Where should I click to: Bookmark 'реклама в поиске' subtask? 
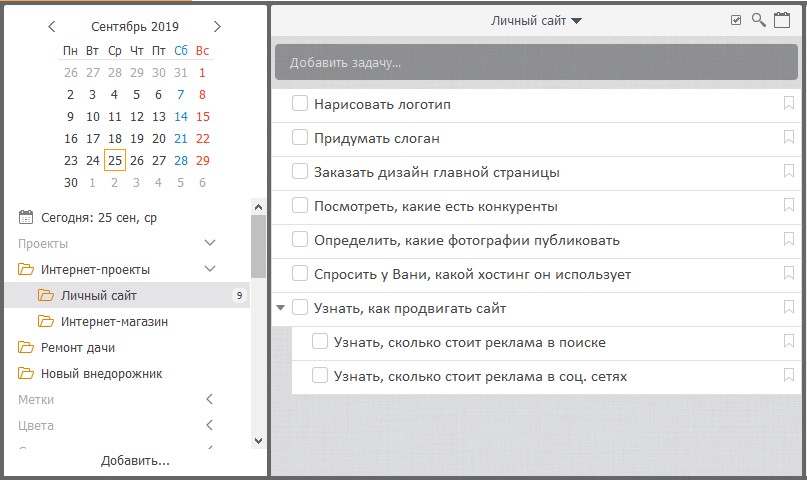(x=788, y=341)
